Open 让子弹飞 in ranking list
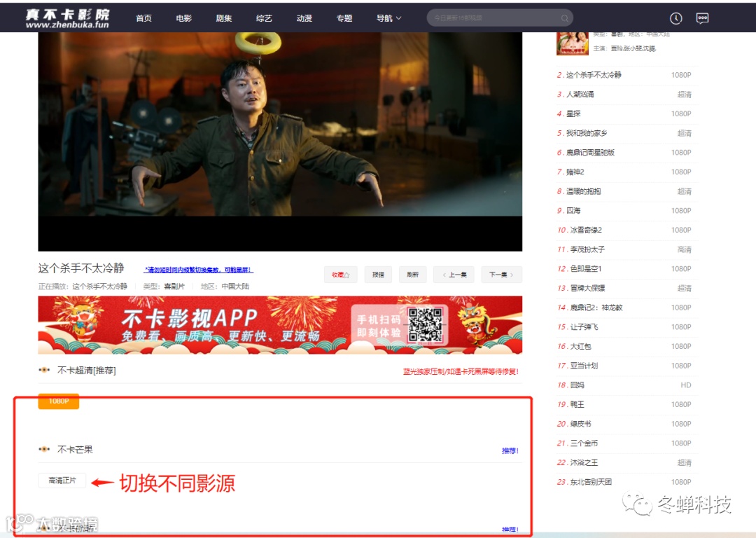Image resolution: width=756 pixels, height=538 pixels. pyautogui.click(x=584, y=326)
